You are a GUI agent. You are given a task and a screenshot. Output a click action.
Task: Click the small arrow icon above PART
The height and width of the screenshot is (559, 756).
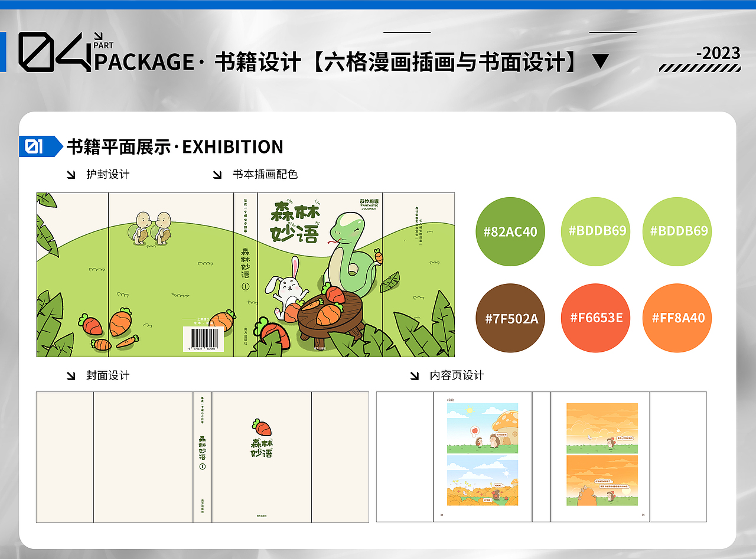(99, 36)
